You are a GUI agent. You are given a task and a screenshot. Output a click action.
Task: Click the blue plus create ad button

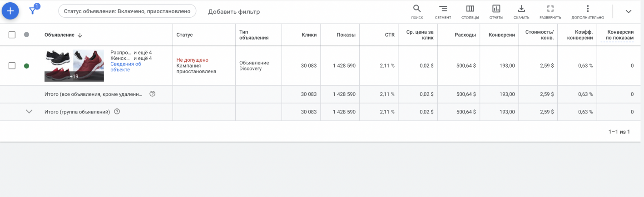pyautogui.click(x=10, y=10)
